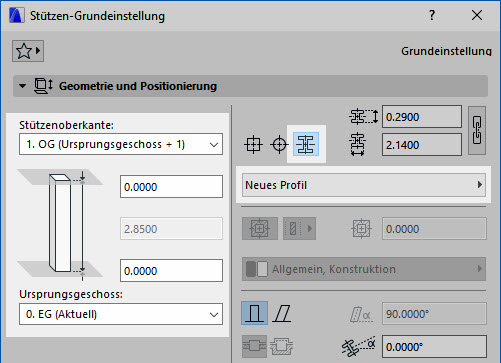The width and height of the screenshot is (501, 363).
Task: Open the Neues Profil selection menu
Action: point(364,185)
